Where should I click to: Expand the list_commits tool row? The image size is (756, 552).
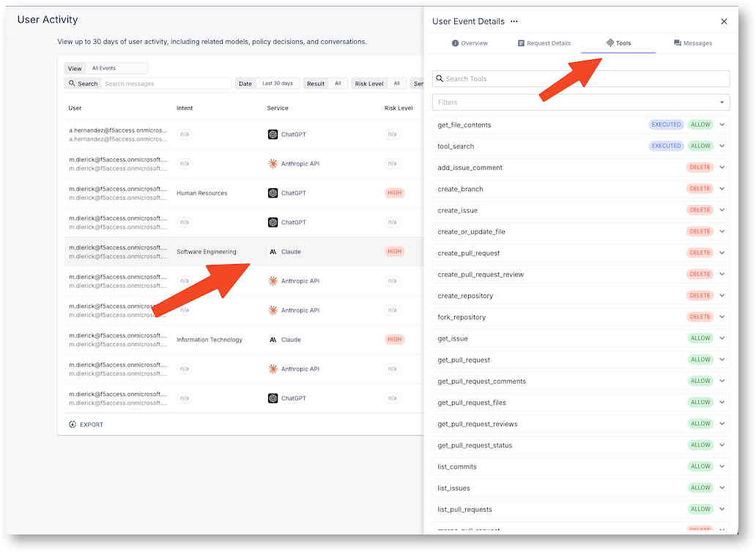point(722,466)
